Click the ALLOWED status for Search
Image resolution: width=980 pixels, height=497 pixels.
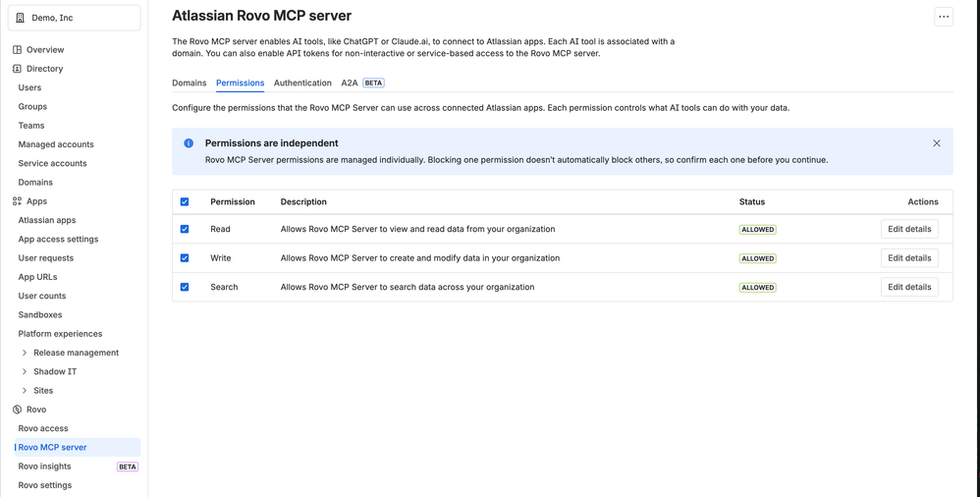pos(757,288)
